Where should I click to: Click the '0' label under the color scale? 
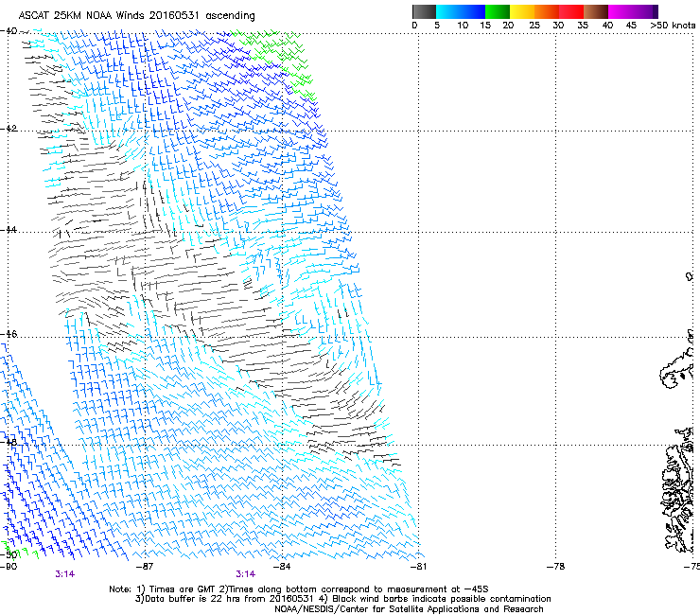tap(414, 26)
